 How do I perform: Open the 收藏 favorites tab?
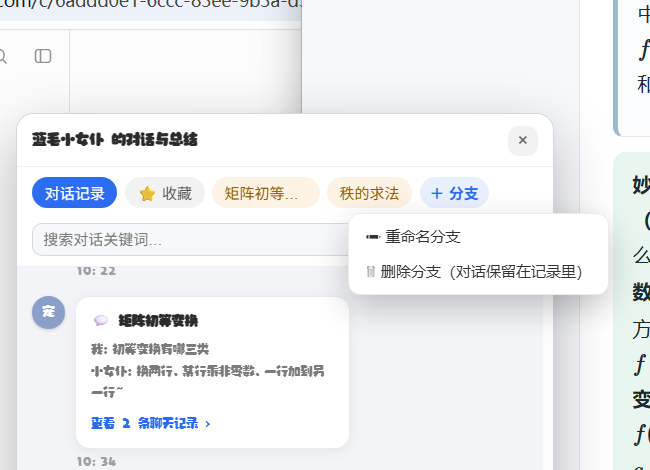coord(165,193)
